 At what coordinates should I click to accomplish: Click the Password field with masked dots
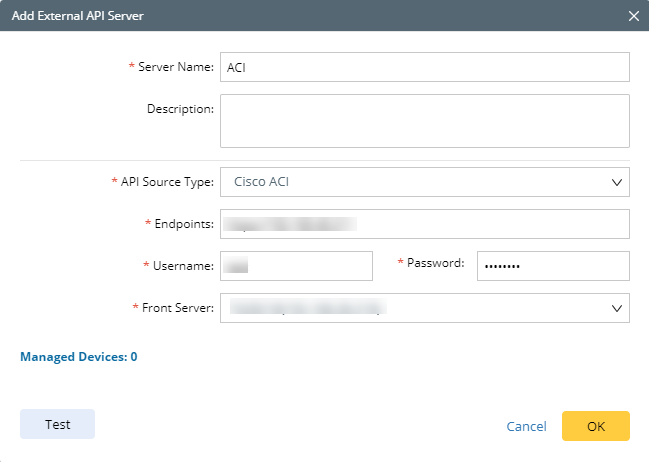tap(553, 266)
